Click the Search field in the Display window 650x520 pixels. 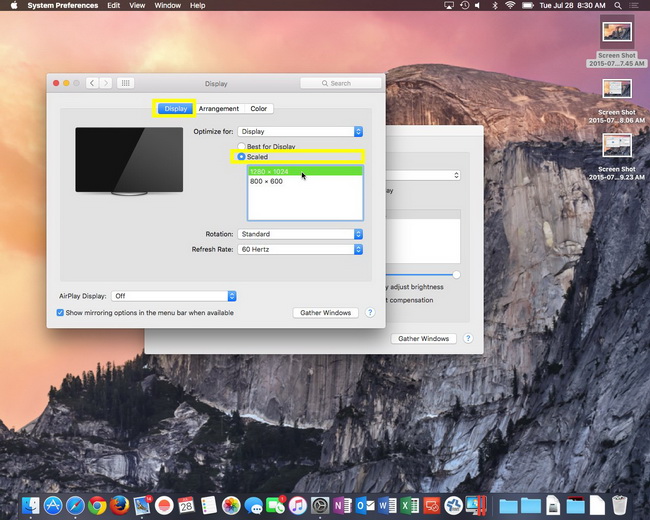pyautogui.click(x=340, y=83)
